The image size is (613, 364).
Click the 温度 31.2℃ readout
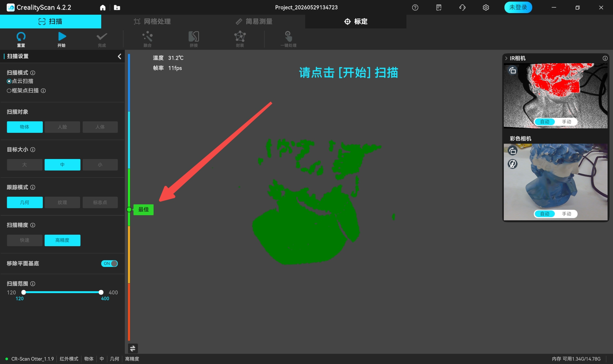(x=168, y=58)
